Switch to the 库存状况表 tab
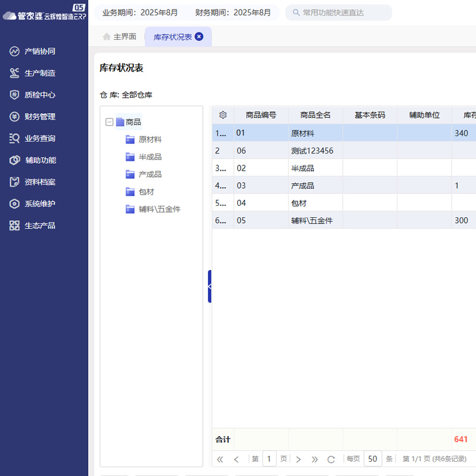The image size is (476, 476). click(178, 37)
